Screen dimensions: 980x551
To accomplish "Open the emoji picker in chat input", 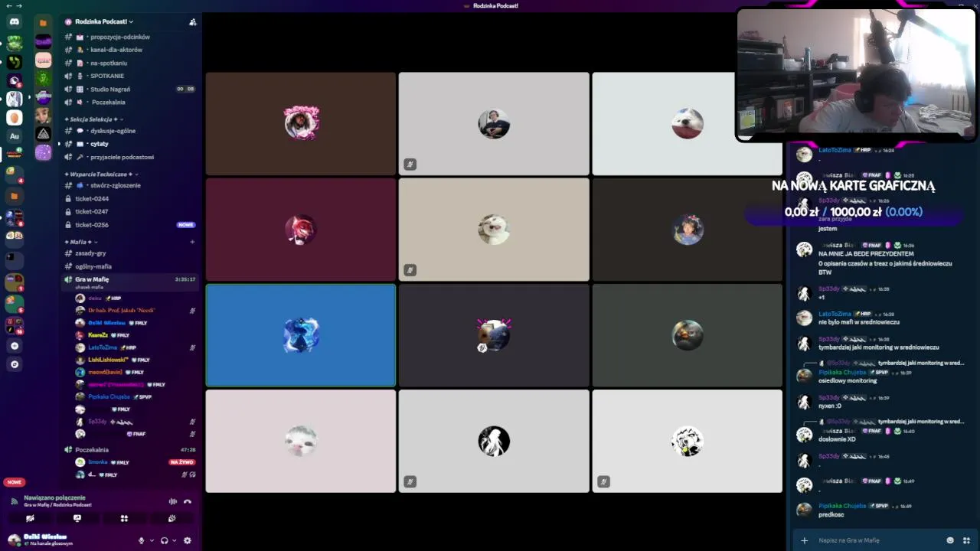I will (x=950, y=540).
